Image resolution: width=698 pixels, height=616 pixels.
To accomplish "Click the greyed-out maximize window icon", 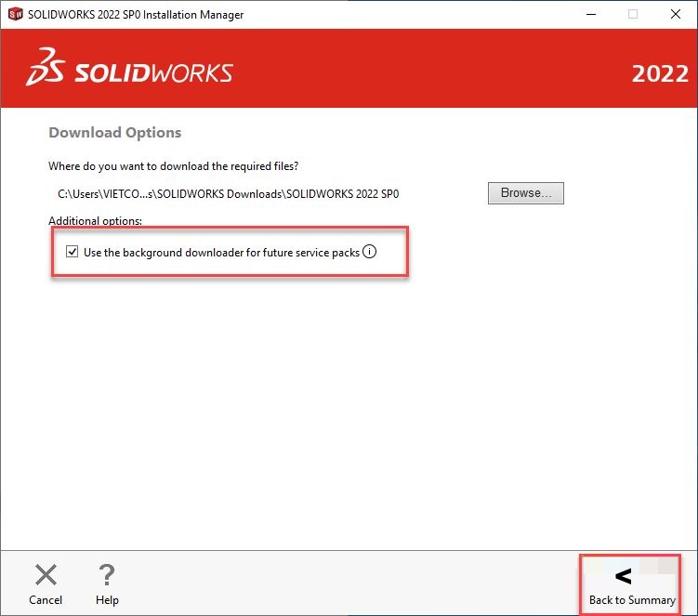I will click(633, 14).
